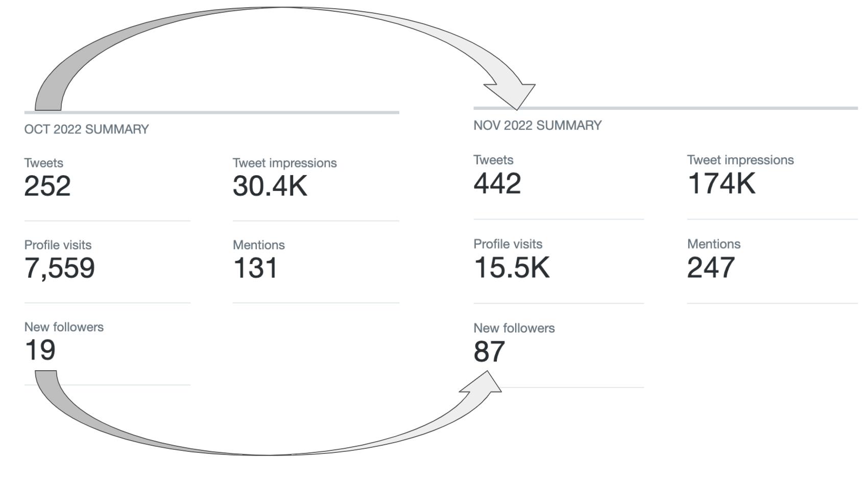Click November New followers value 87

[x=489, y=352]
